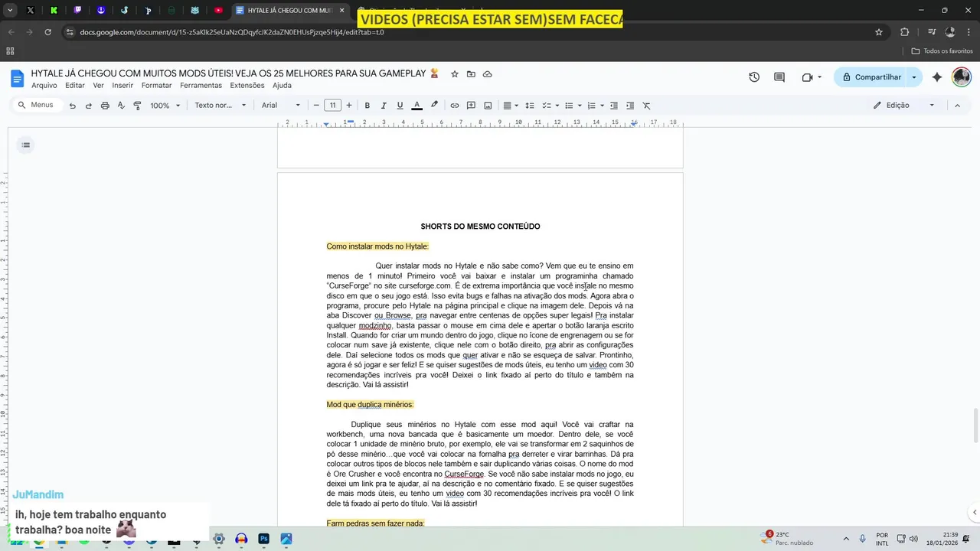Activate the paint format roller icon
980x551 pixels.
point(137,106)
